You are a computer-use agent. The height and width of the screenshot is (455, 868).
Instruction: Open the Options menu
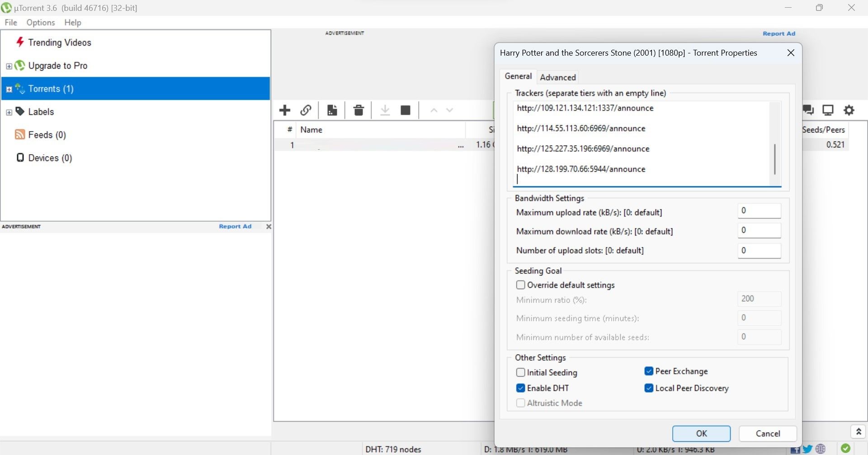pos(41,22)
